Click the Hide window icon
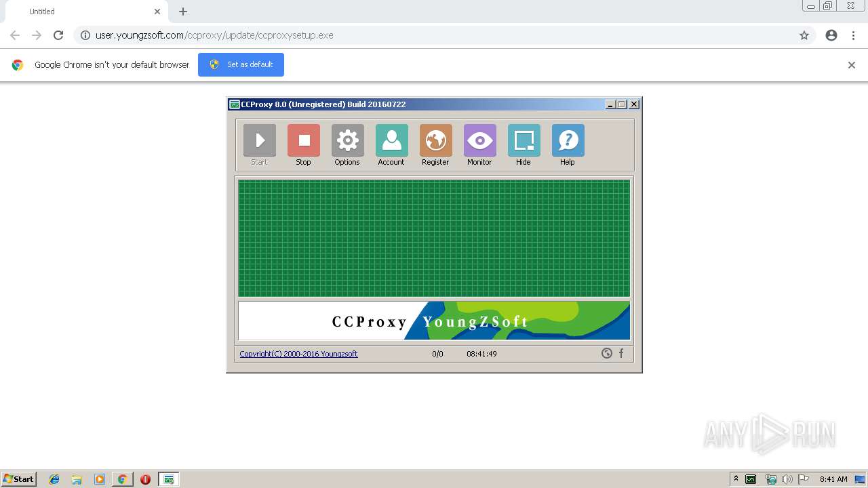The height and width of the screenshot is (488, 868). point(524,141)
